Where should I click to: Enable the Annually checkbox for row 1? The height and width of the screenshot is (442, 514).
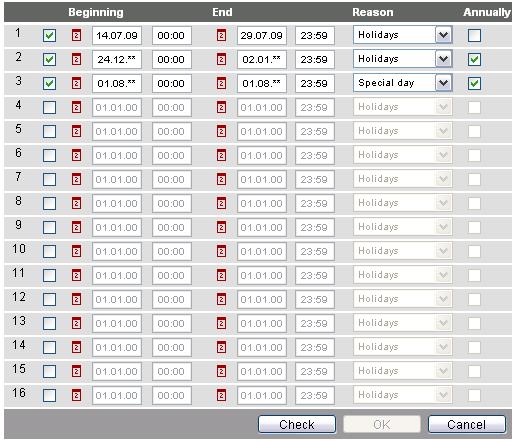click(474, 35)
